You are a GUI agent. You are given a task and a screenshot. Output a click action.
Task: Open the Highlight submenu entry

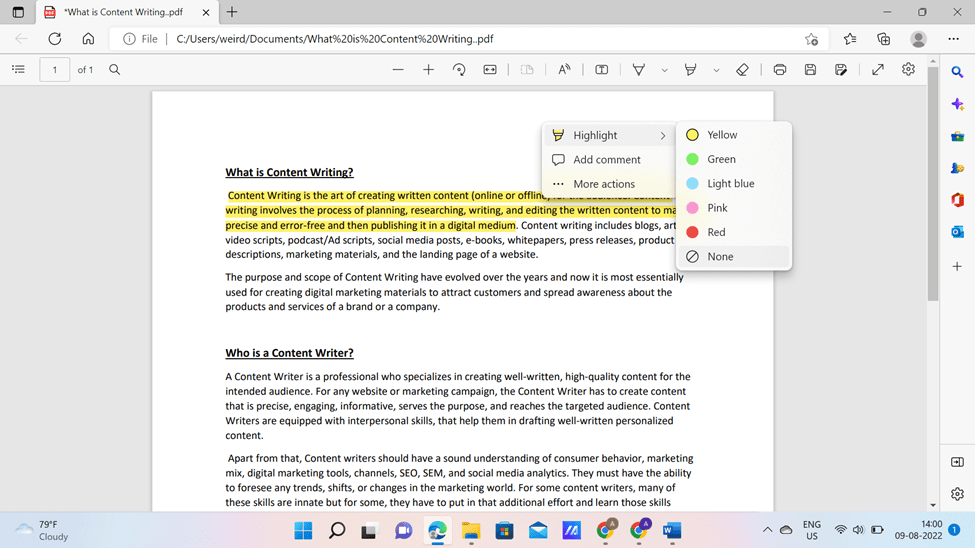point(609,135)
